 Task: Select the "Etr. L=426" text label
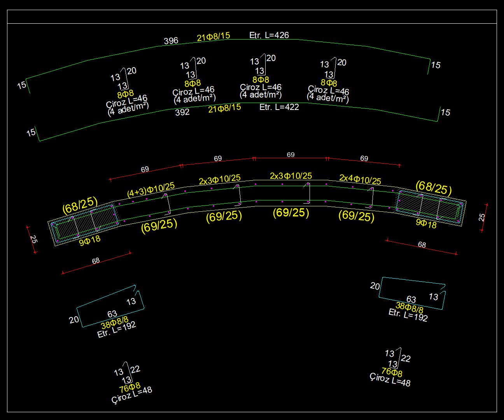coord(269,35)
